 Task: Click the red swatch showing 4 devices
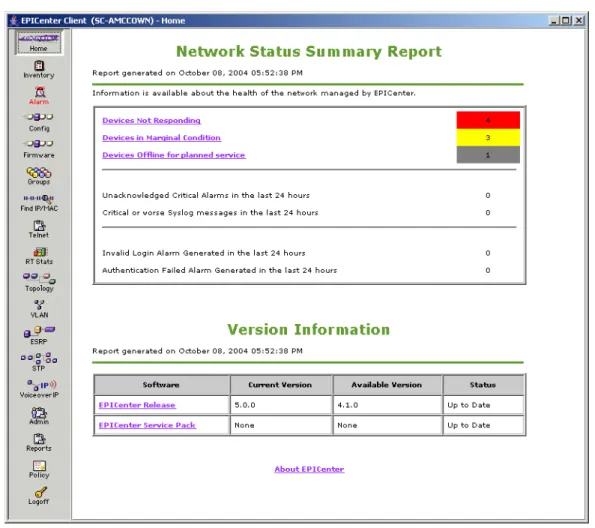point(488,120)
